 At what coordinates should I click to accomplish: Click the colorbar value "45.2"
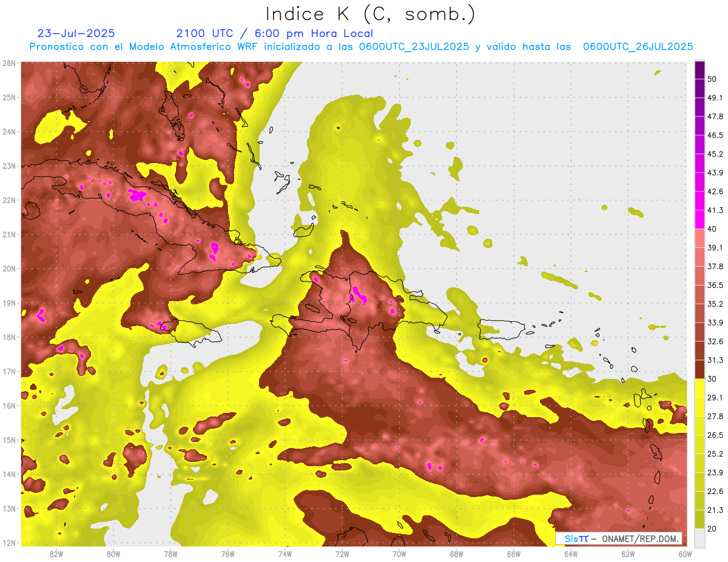[715, 154]
